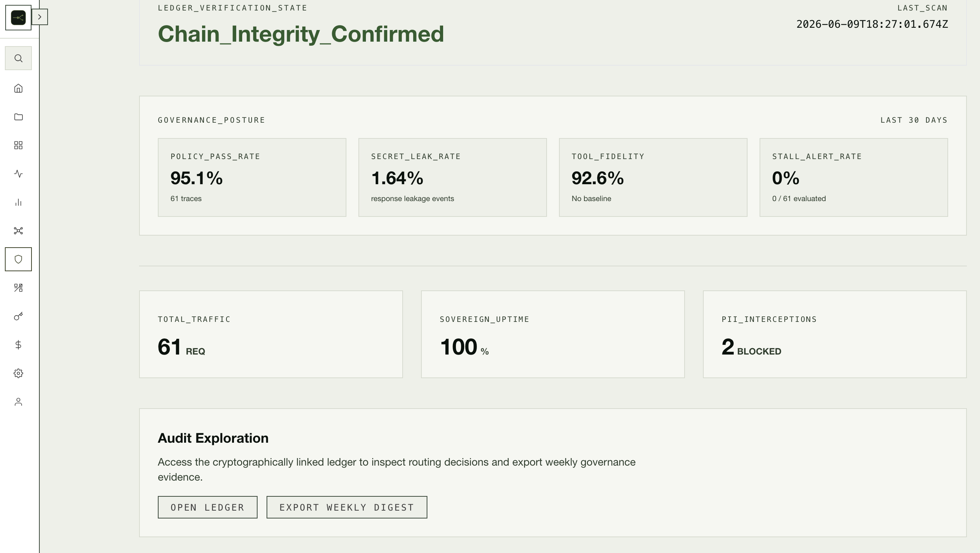Open the search icon in the sidebar

[18, 58]
